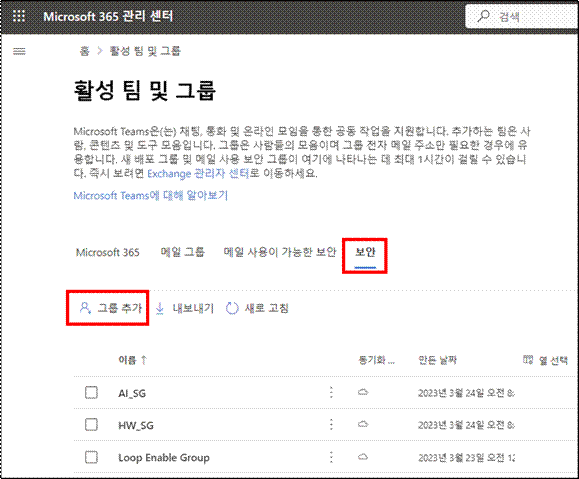Go to 홈 in the breadcrumb
Screen dimensions: 579x479
tap(85, 51)
